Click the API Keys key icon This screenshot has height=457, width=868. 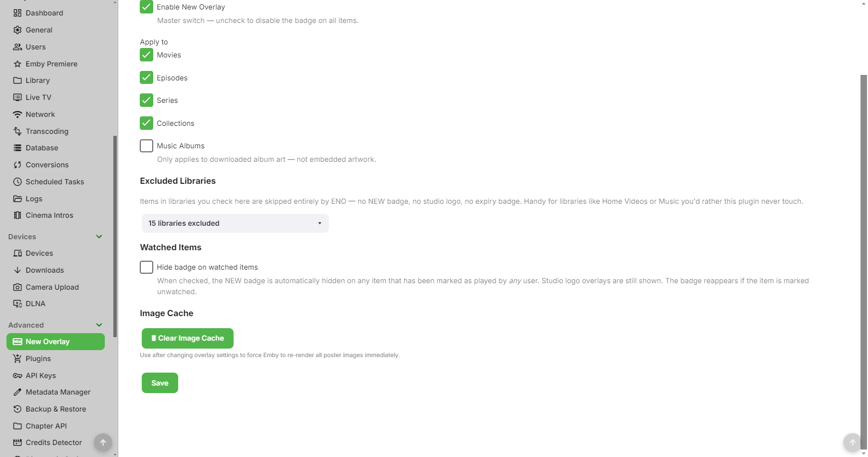[x=17, y=376]
